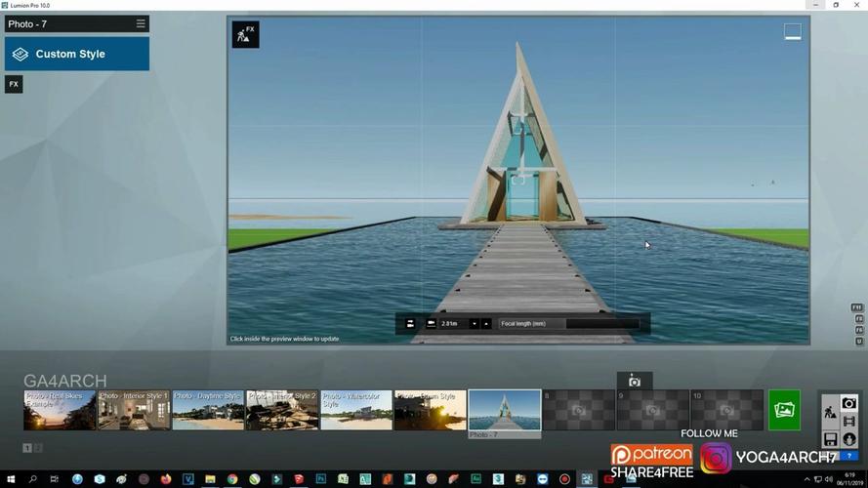Switch to Movie mode film icon
This screenshot has height=488, width=868.
tap(848, 422)
